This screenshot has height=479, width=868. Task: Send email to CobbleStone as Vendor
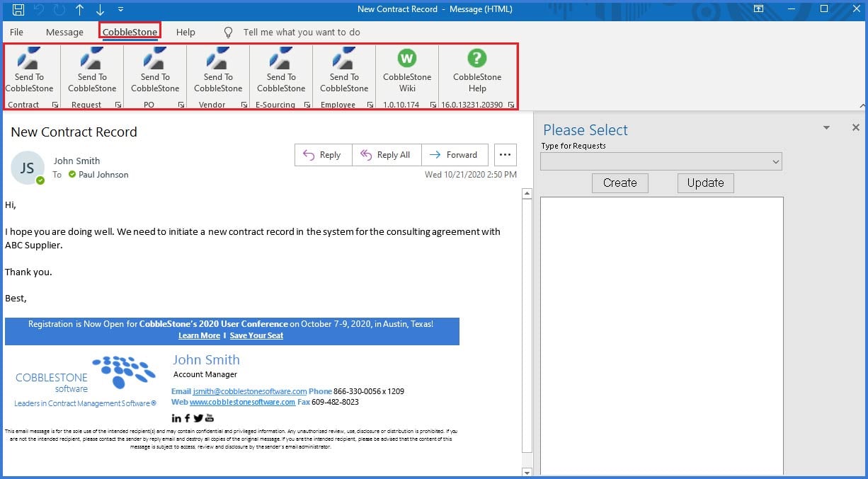coord(218,71)
